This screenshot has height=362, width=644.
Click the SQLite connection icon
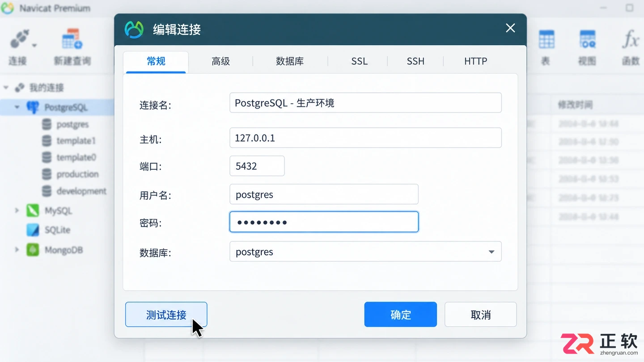tap(33, 230)
